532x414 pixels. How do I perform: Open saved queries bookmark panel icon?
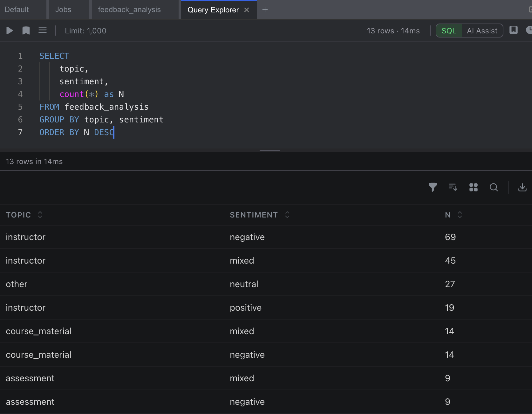pos(514,30)
